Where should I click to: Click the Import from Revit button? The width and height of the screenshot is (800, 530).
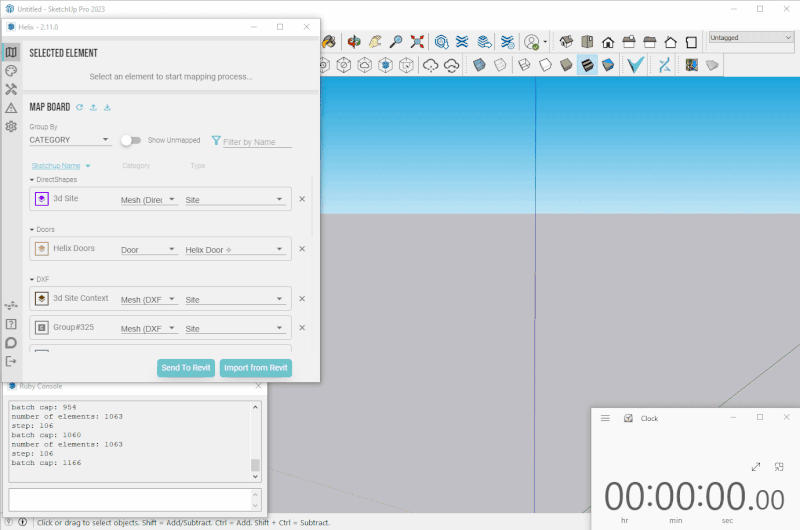tap(256, 368)
